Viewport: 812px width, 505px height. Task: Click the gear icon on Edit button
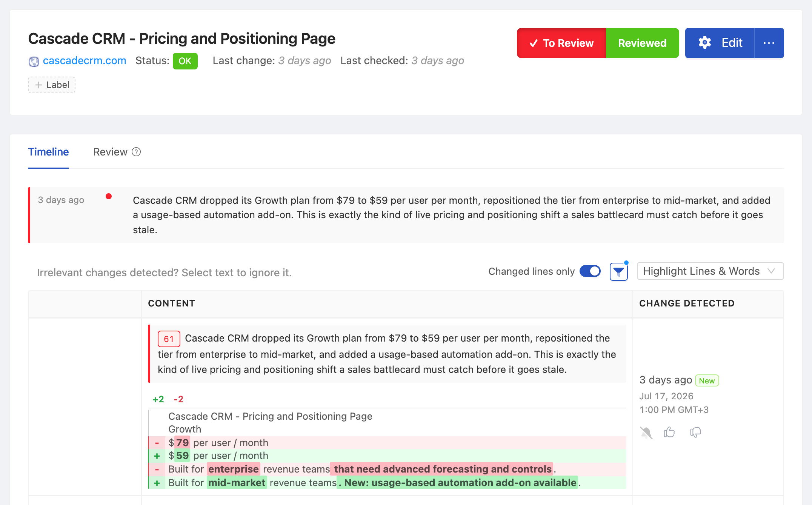tap(704, 43)
